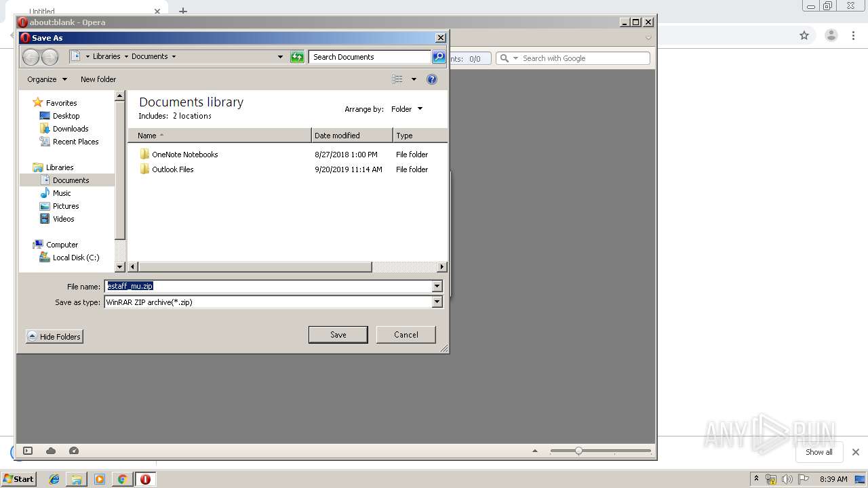
Task: Click the File name input field
Action: (269, 286)
